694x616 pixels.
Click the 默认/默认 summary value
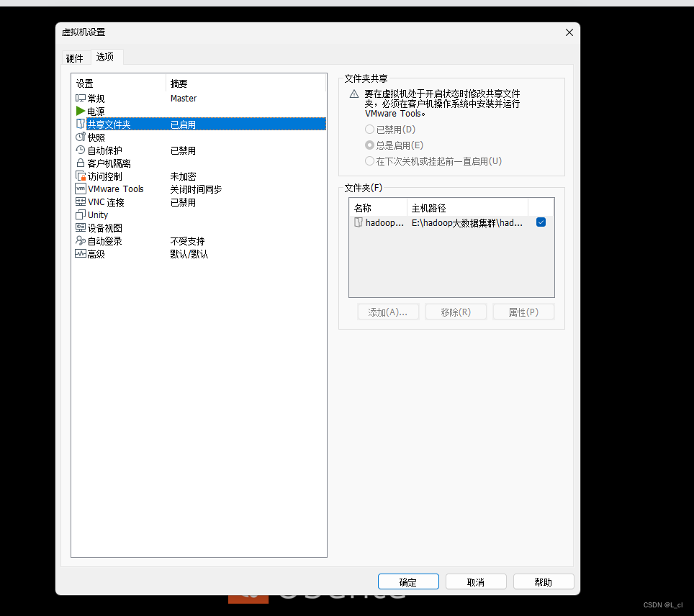pos(189,254)
